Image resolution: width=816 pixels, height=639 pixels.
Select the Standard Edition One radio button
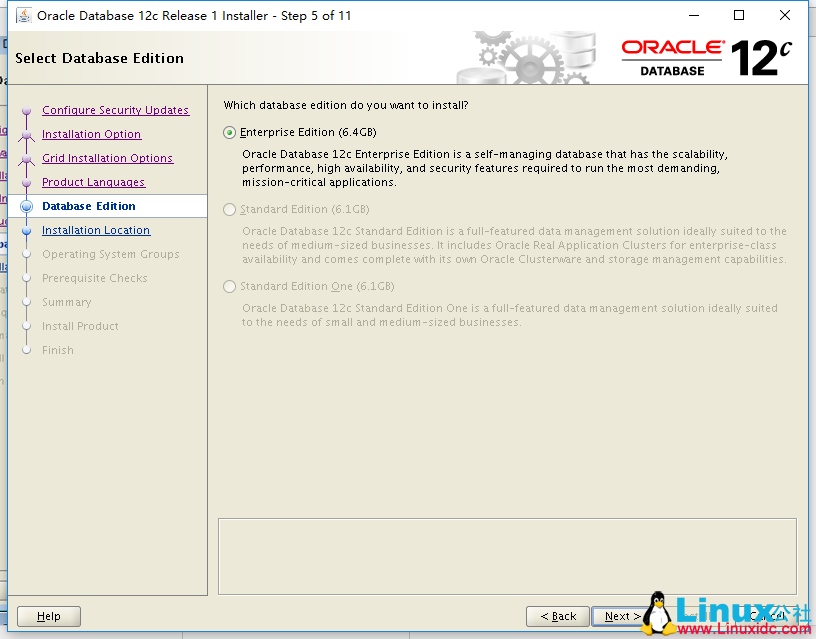click(x=229, y=286)
